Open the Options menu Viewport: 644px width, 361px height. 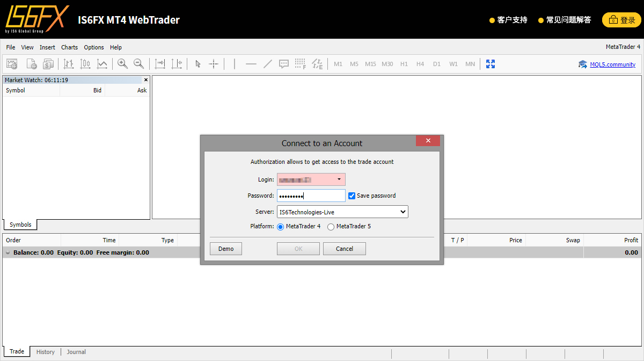tap(94, 47)
